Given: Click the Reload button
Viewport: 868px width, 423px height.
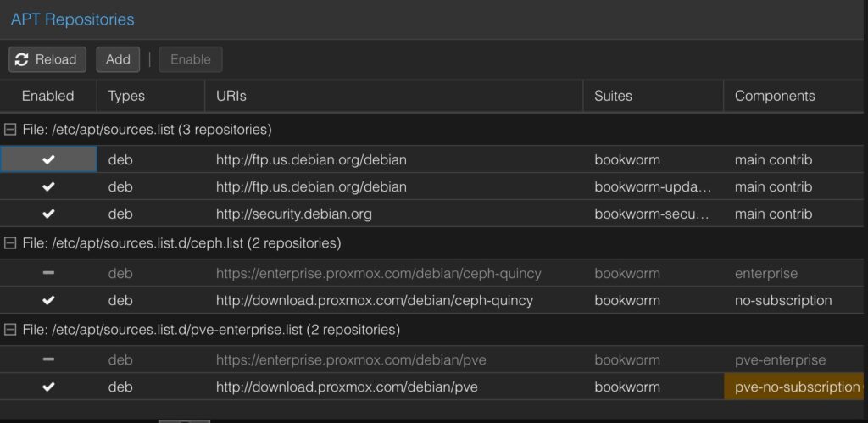Looking at the screenshot, I should [47, 60].
